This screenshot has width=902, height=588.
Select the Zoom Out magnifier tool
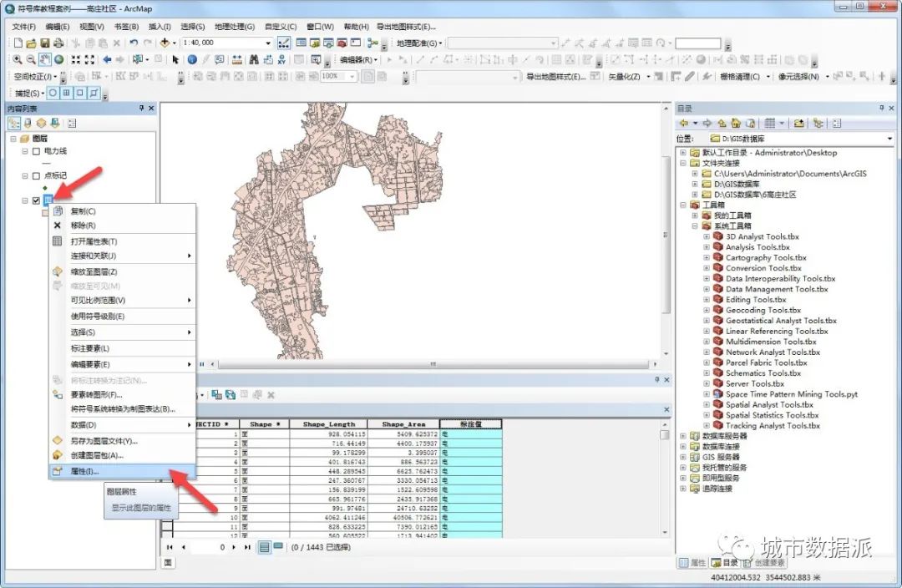(31, 59)
